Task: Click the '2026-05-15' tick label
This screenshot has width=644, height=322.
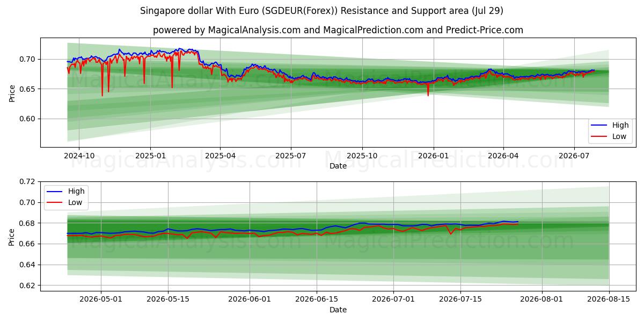Action: coord(168,299)
